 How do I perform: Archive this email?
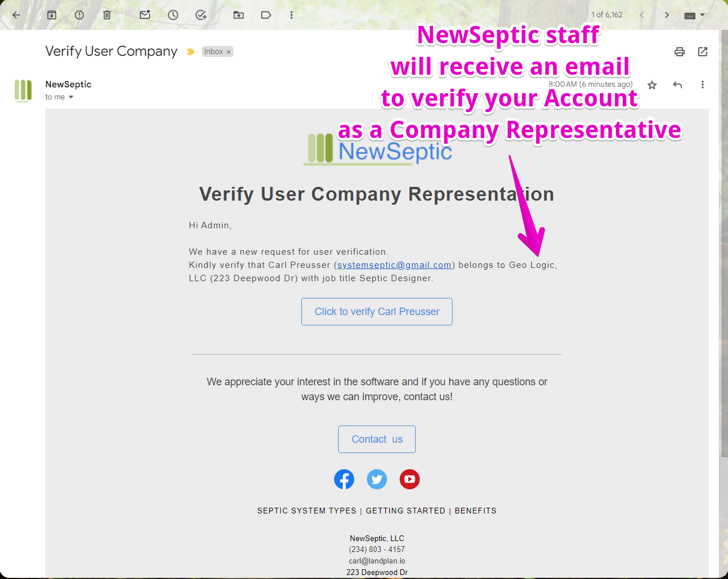pos(52,15)
